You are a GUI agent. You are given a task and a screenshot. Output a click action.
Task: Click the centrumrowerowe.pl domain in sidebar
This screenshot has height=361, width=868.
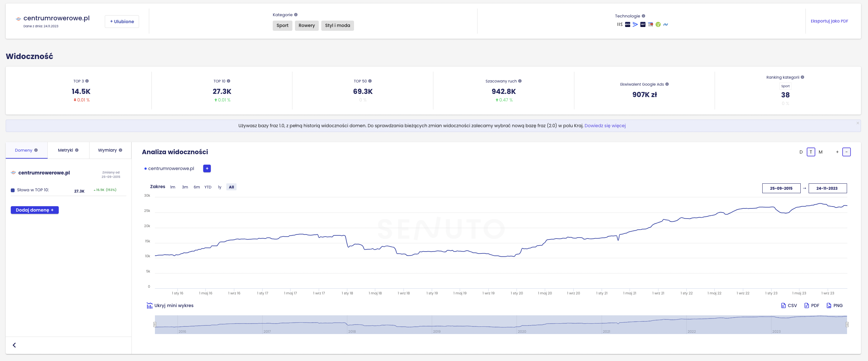pyautogui.click(x=44, y=173)
